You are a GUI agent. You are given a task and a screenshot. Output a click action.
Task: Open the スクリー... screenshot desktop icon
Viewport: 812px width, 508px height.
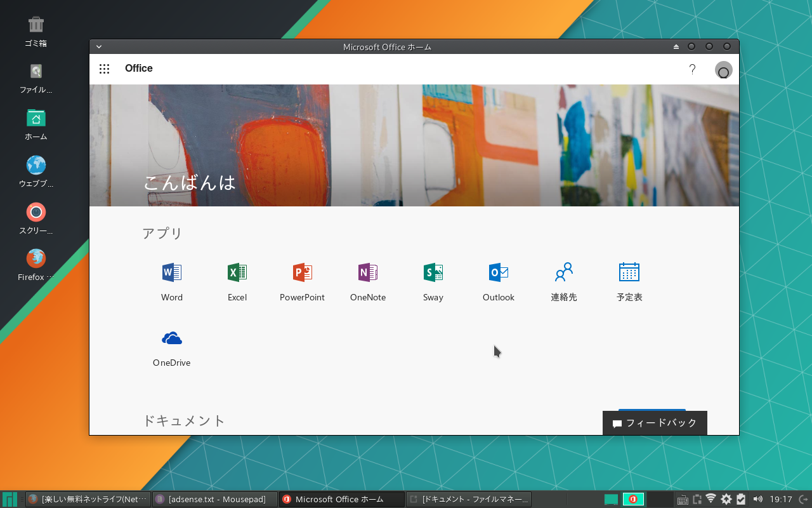[36, 218]
